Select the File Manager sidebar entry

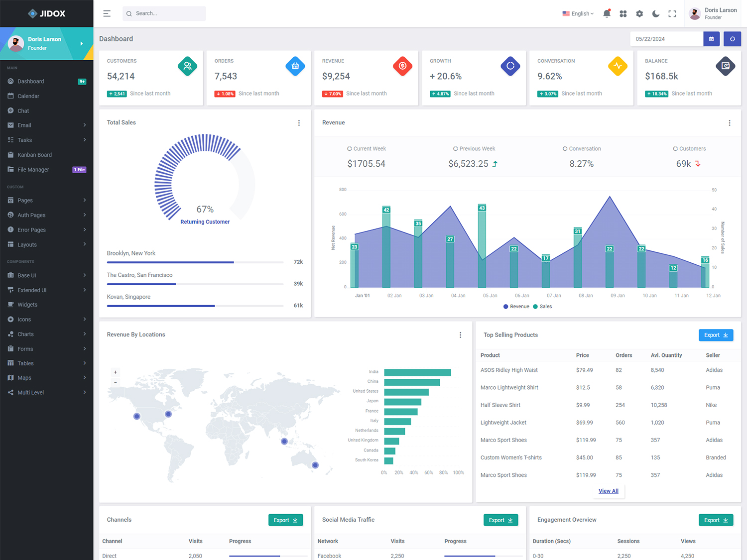(33, 169)
